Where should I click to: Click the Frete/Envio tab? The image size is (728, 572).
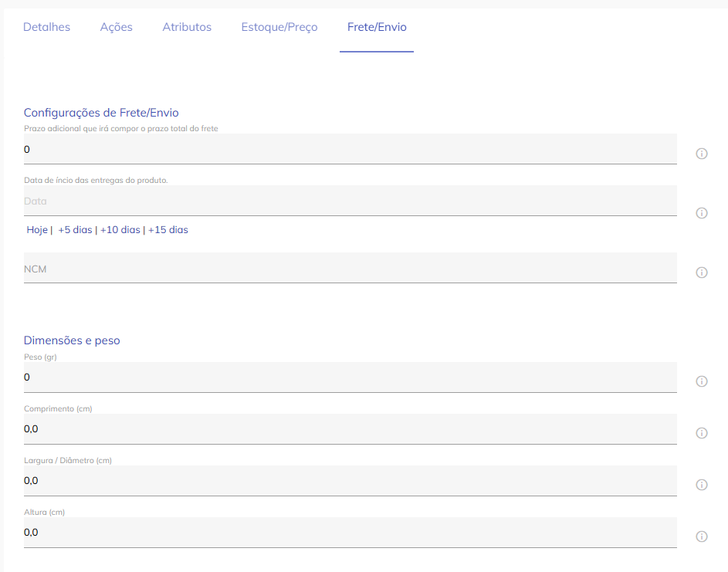tap(377, 27)
